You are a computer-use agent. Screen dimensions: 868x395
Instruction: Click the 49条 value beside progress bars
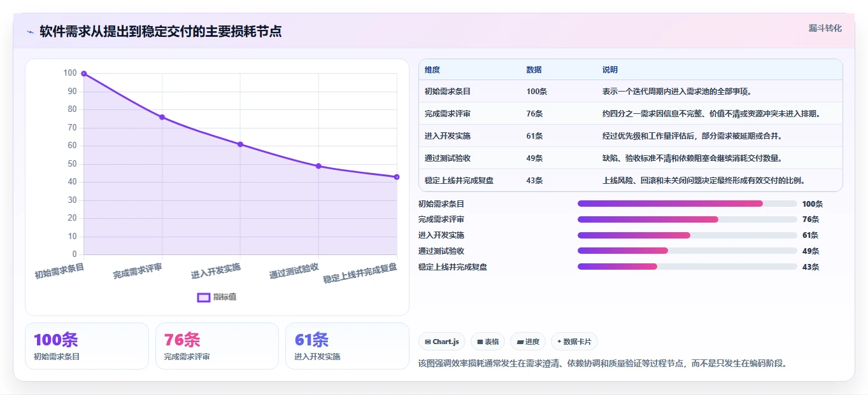click(x=811, y=251)
